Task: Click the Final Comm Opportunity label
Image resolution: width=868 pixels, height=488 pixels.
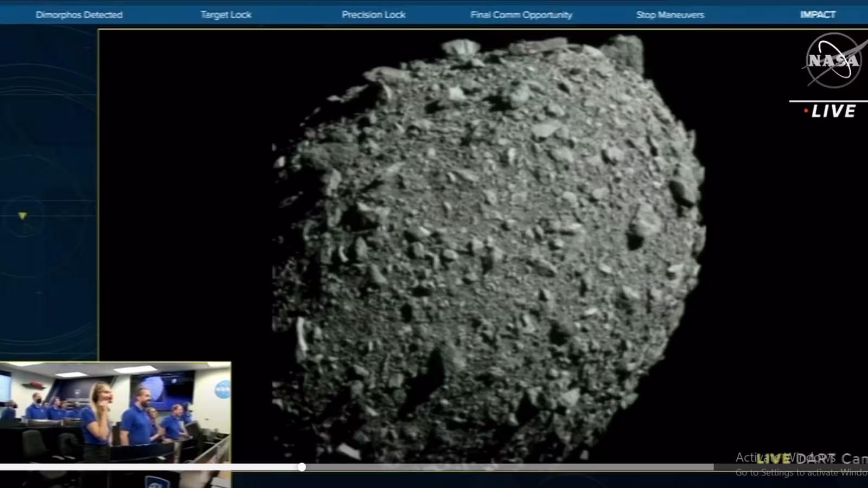Action: [521, 15]
